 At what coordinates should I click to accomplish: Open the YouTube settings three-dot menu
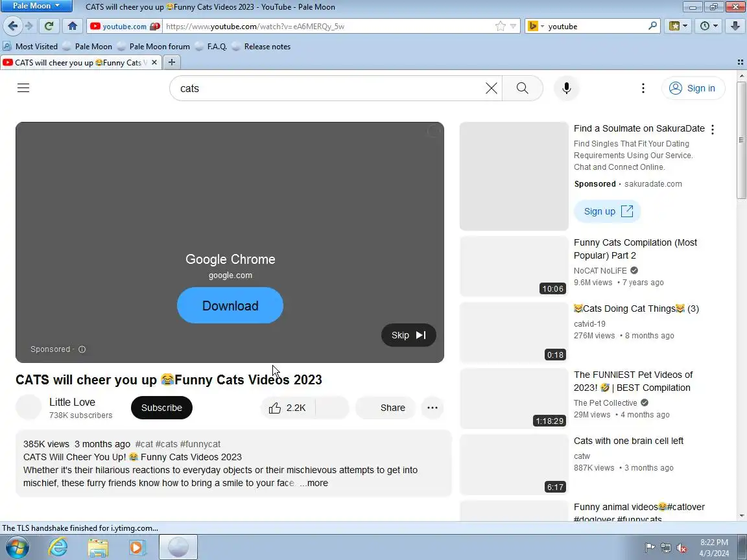[x=643, y=88]
